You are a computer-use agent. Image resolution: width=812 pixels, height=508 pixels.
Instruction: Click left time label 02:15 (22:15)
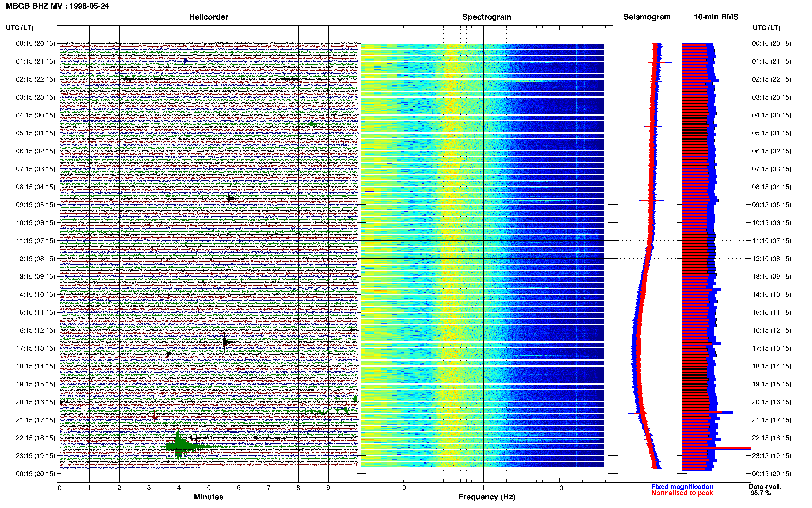[36, 79]
